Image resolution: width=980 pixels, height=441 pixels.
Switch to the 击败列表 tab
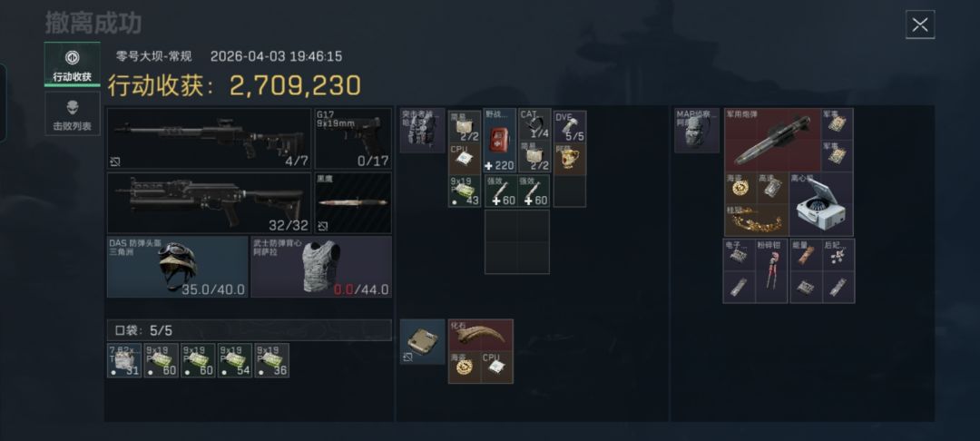72,113
